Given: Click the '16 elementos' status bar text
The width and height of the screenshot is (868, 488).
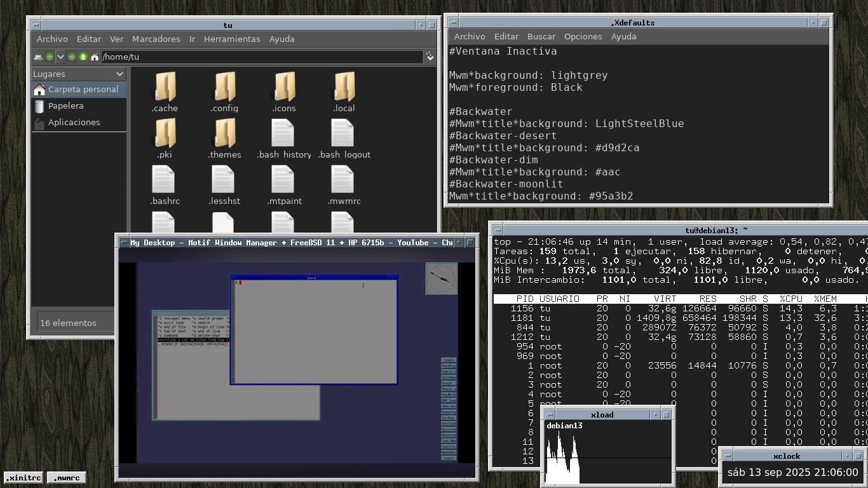Looking at the screenshot, I should (x=68, y=323).
